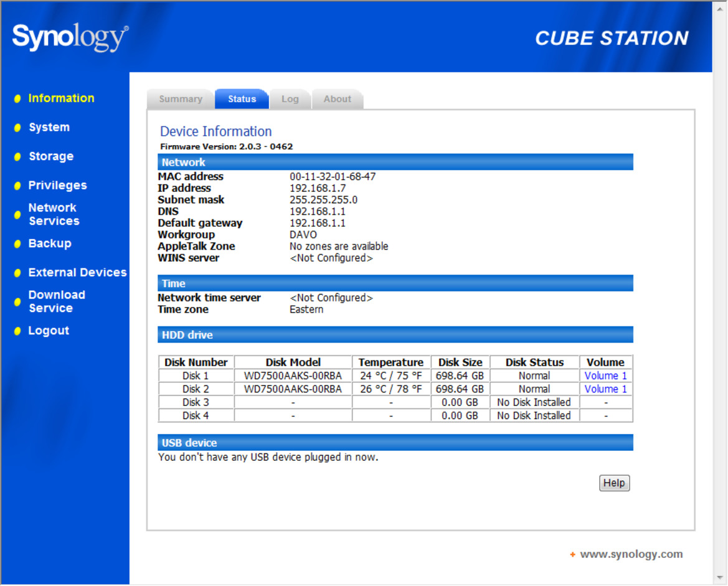The height and width of the screenshot is (586, 728).
Task: Switch to the Log tab
Action: (290, 99)
